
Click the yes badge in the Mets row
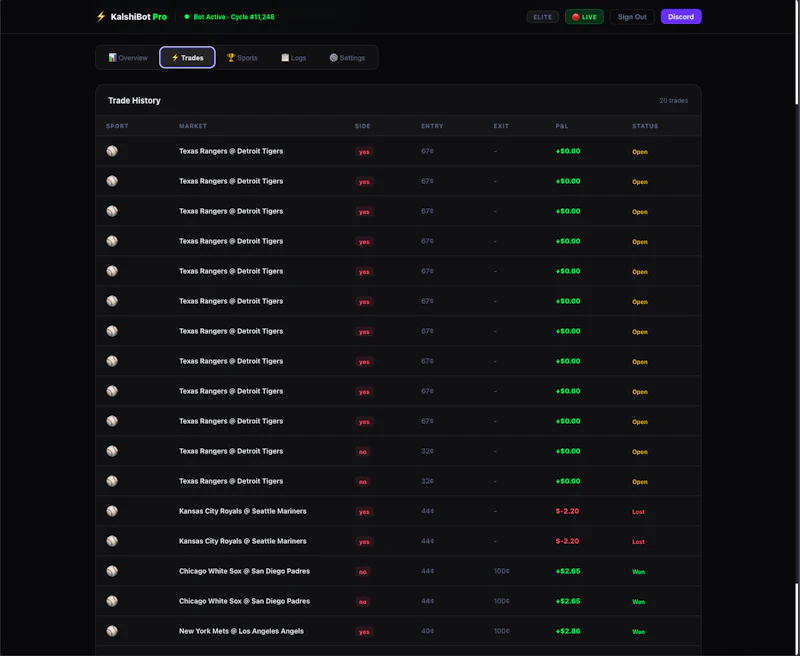[x=364, y=632]
